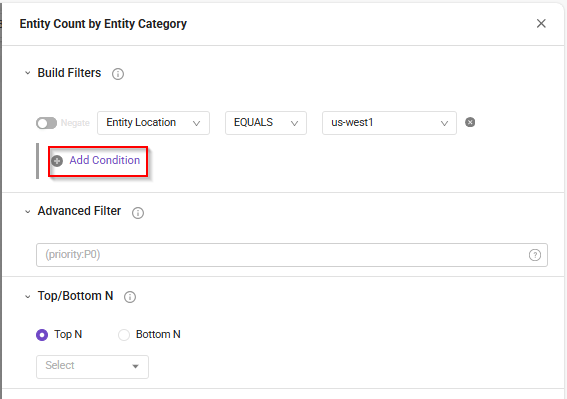This screenshot has width=567, height=399.
Task: Click the question mark help icon in filter box
Action: (535, 255)
